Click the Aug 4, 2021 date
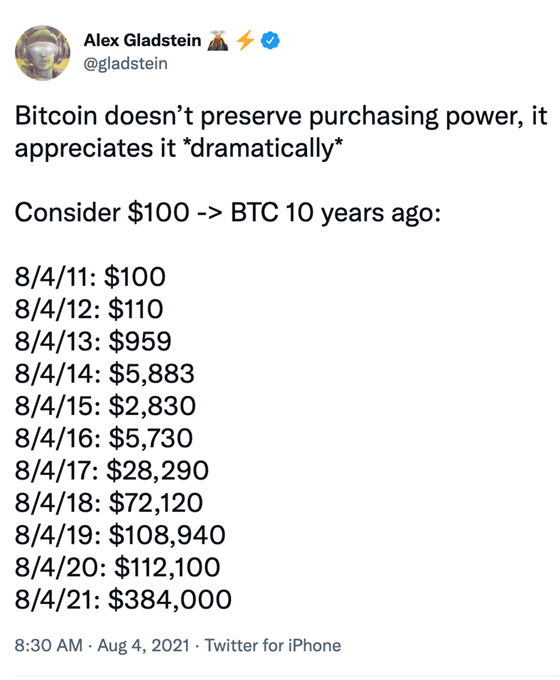Viewport: 560px width, 680px height. (x=144, y=645)
